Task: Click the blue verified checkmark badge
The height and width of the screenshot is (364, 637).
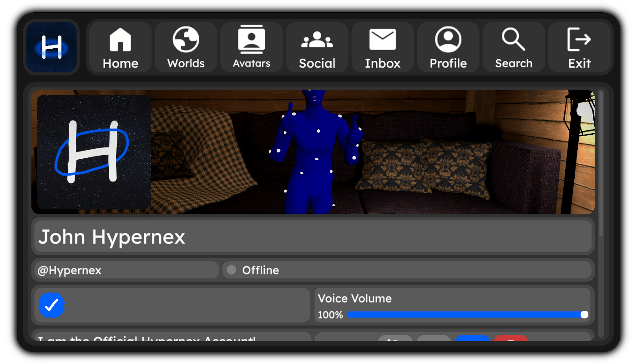Action: tap(51, 305)
